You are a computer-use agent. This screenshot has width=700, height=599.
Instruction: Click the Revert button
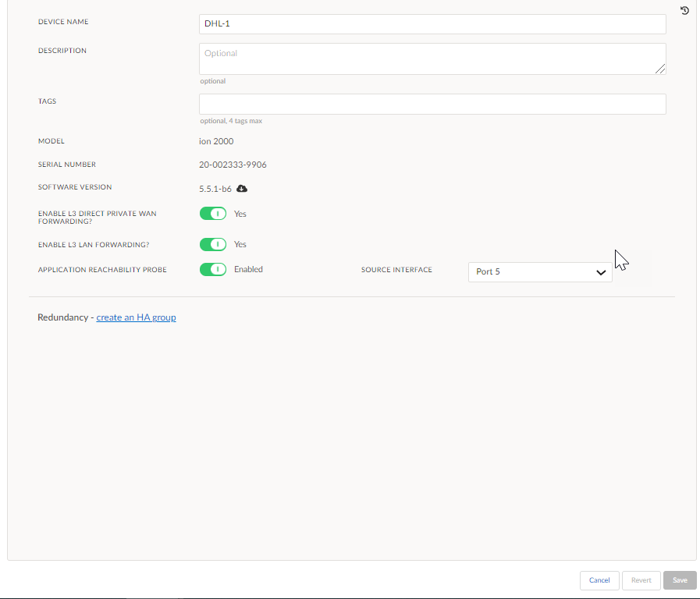click(x=641, y=580)
